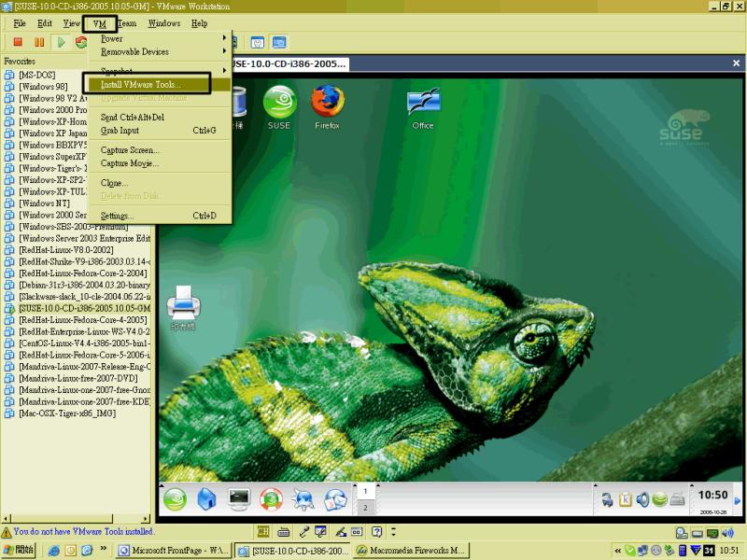This screenshot has width=747, height=560.
Task: Close the SUSE VM tab with X
Action: coord(736,63)
